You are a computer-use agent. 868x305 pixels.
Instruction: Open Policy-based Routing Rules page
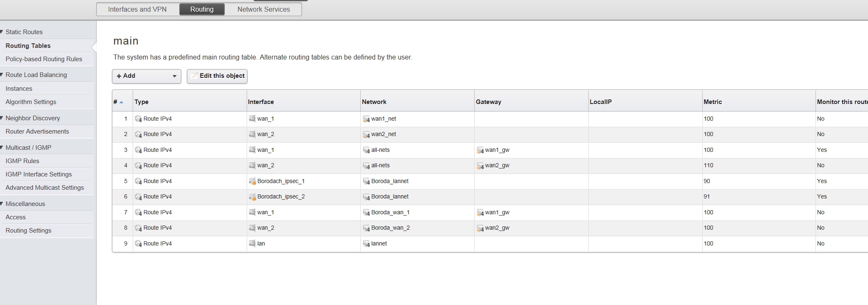coord(44,59)
